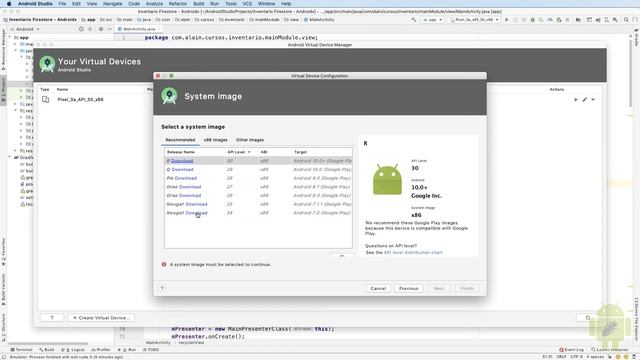This screenshot has height=360, width=640.
Task: Download the Nougat API 25 system image
Action: (196, 204)
